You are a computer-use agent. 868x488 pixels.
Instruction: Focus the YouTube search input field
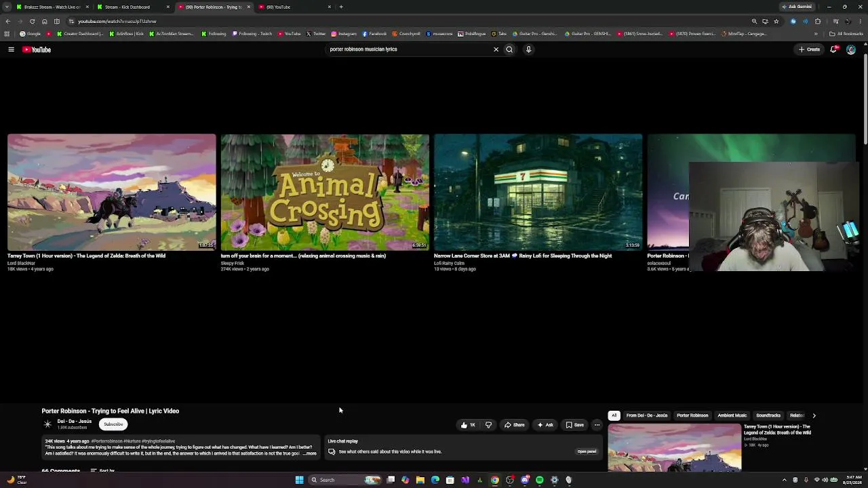click(x=409, y=49)
